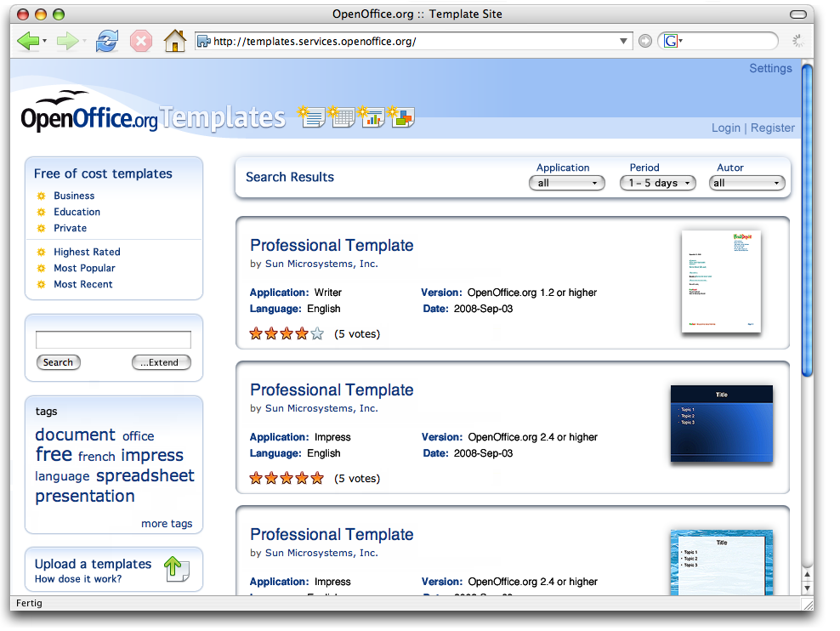The image size is (840, 631).
Task: Open the Application filter dropdown
Action: tap(566, 183)
